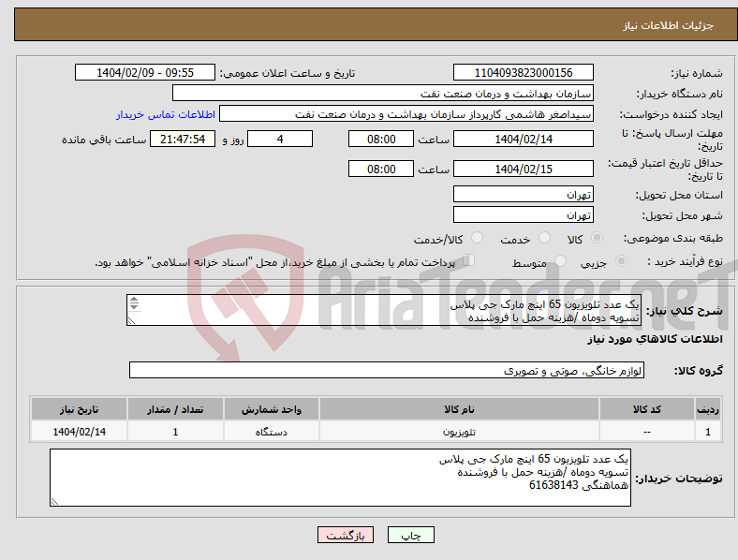Viewport: 738px width, 560px height.
Task: Click the گروه کالا field لوازم خانگی
Action: [x=387, y=370]
